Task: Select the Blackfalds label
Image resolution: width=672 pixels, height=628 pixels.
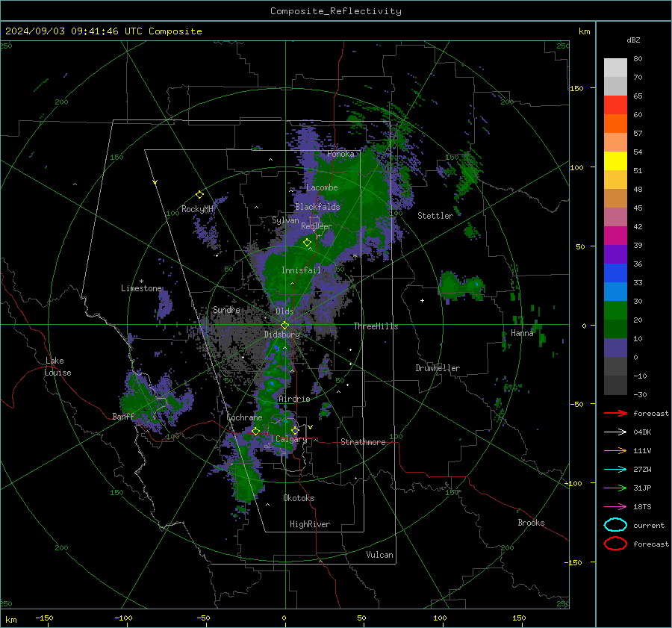Action: click(x=317, y=207)
